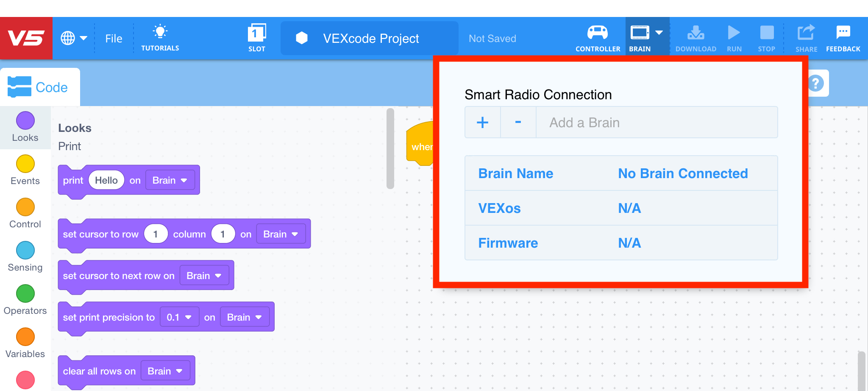This screenshot has height=391, width=868.
Task: Select the Events block category
Action: coord(25,170)
